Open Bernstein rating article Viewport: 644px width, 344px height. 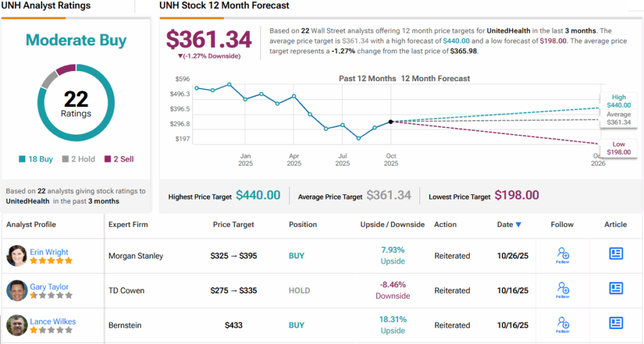616,323
